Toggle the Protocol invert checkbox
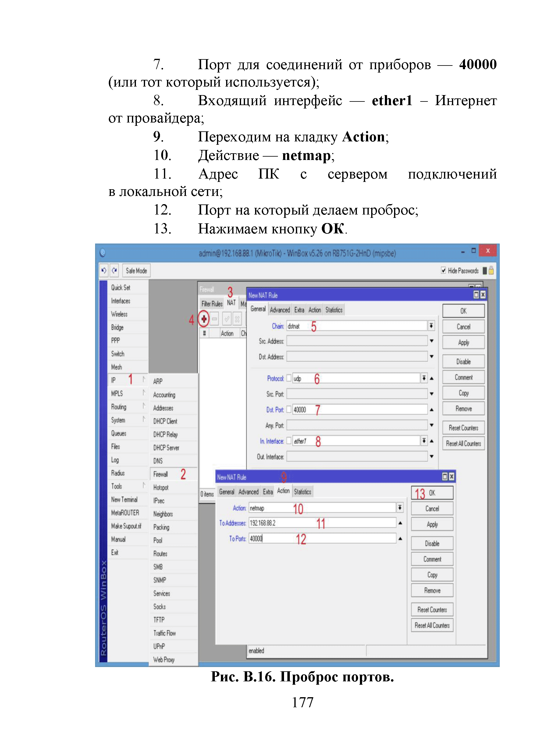 (x=289, y=378)
